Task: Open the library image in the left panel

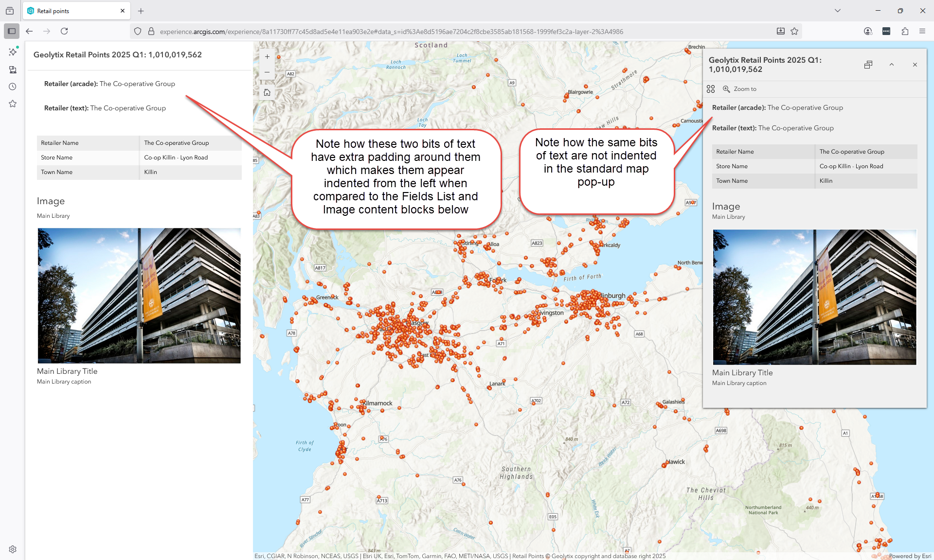Action: (139, 296)
